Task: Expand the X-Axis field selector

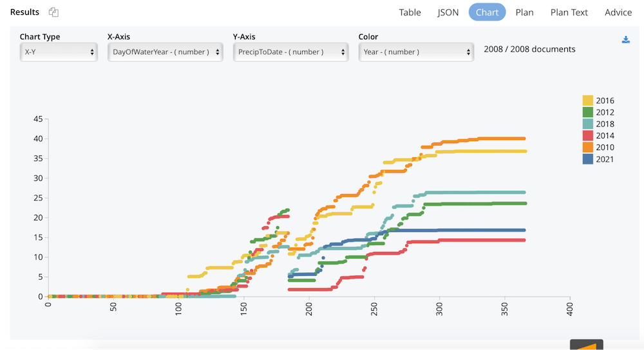Action: click(166, 52)
